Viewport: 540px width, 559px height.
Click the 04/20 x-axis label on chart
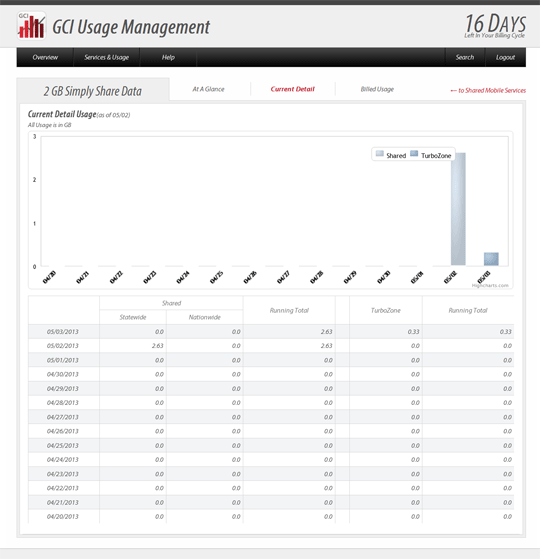point(49,277)
